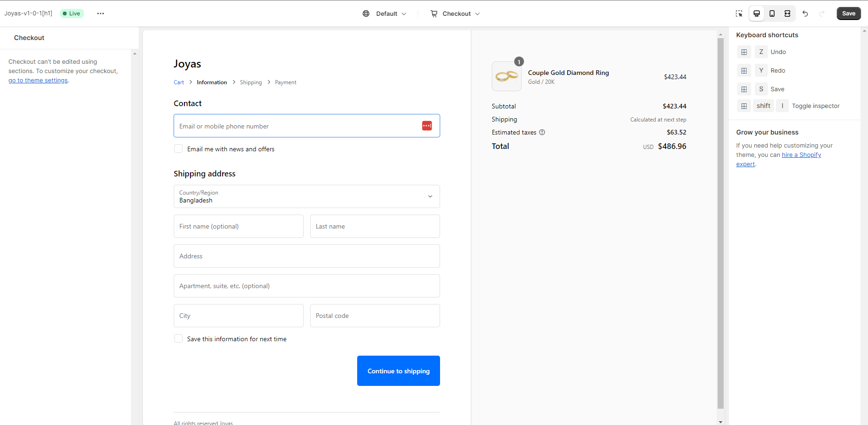The height and width of the screenshot is (425, 868).
Task: Click the Z key for Undo shortcut
Action: pyautogui.click(x=761, y=52)
